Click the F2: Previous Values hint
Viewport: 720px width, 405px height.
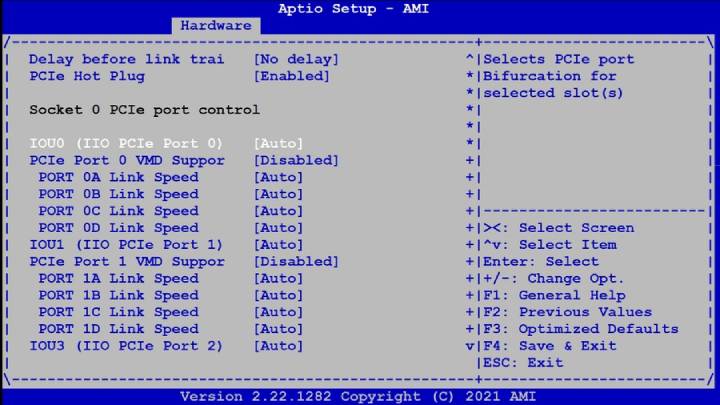568,312
